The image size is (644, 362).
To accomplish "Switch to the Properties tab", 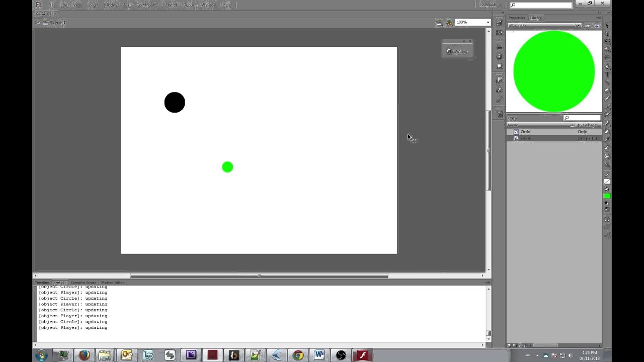I will coord(517,18).
